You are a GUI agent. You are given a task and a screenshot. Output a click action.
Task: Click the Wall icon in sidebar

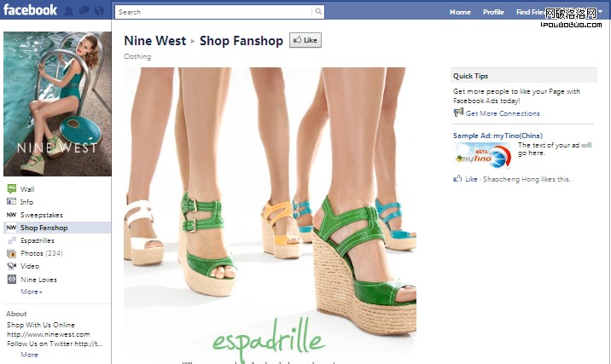(12, 189)
